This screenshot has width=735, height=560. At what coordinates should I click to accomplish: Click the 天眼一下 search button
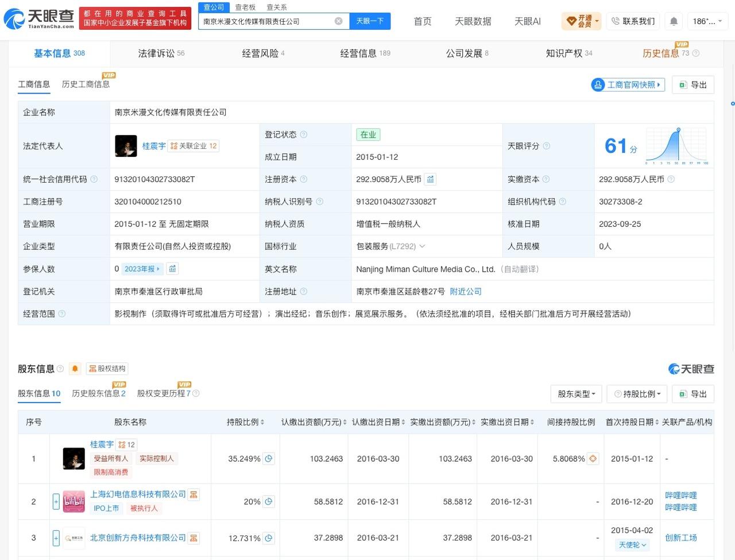370,21
